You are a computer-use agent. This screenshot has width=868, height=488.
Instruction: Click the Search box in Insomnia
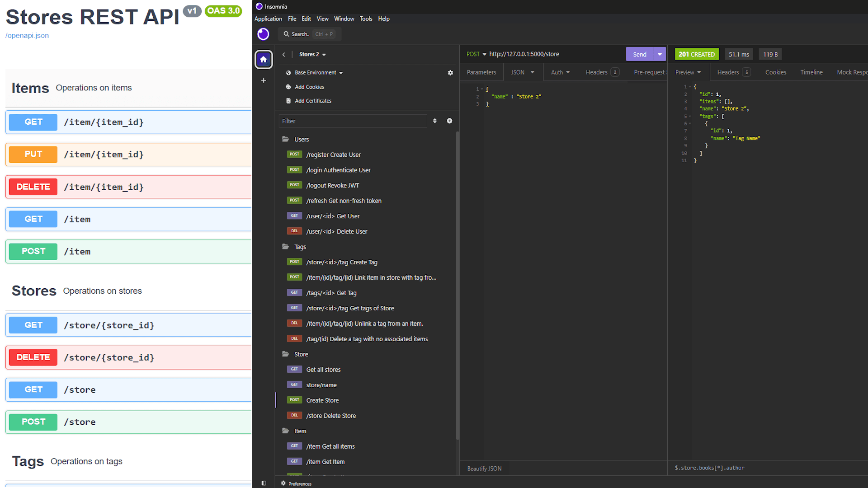(x=310, y=34)
